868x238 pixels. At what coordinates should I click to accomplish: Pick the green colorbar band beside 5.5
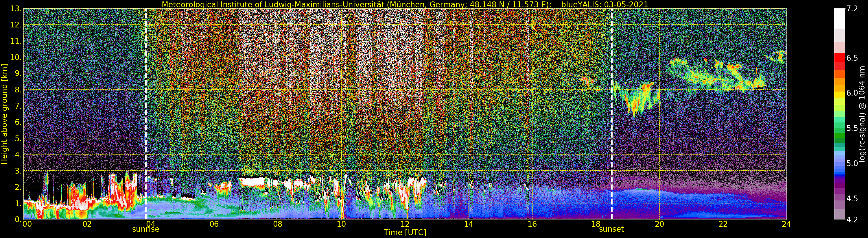coord(839,129)
